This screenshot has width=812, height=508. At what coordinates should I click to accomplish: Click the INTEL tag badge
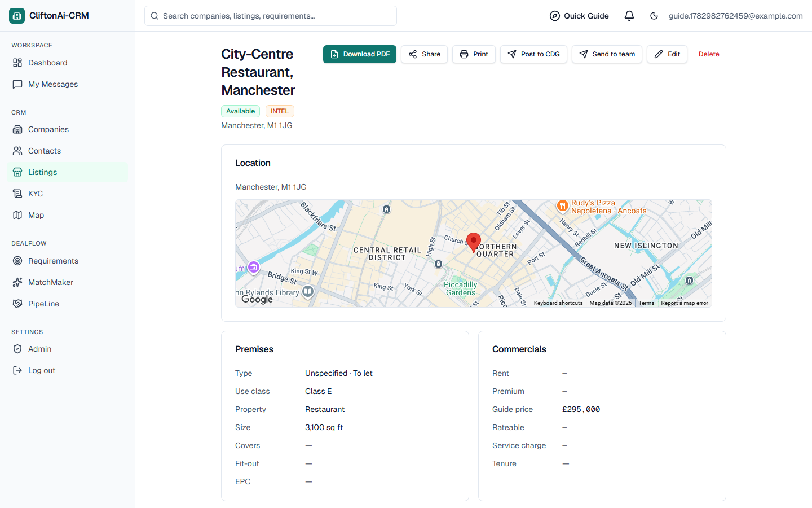tap(280, 111)
